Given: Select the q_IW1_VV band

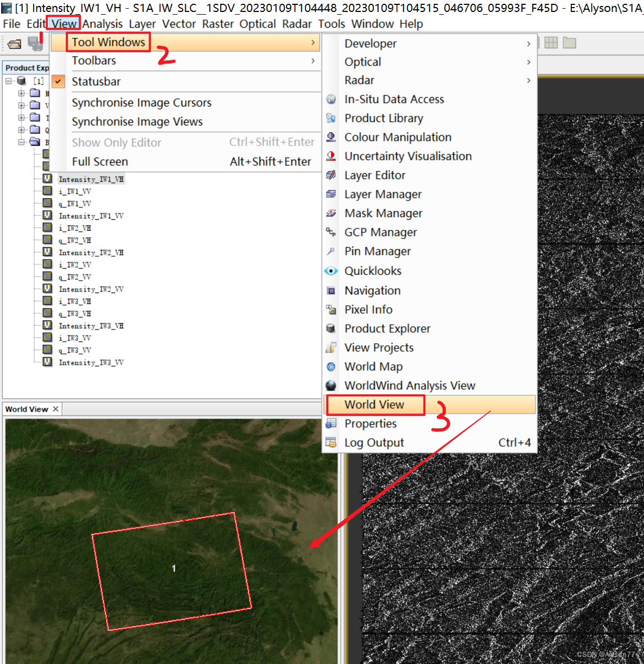Looking at the screenshot, I should coord(75,204).
